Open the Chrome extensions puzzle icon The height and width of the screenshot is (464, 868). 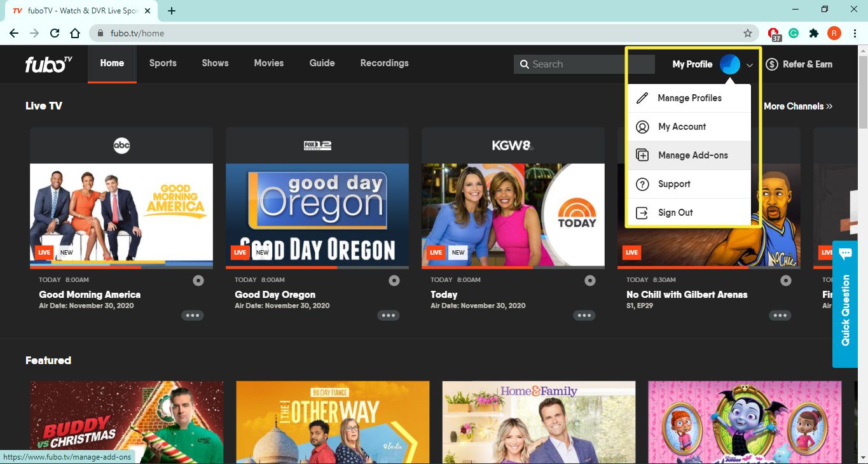pyautogui.click(x=814, y=33)
